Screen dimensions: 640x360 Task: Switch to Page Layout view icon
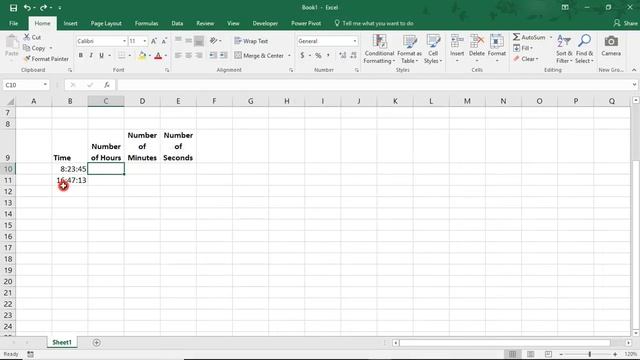pos(531,354)
